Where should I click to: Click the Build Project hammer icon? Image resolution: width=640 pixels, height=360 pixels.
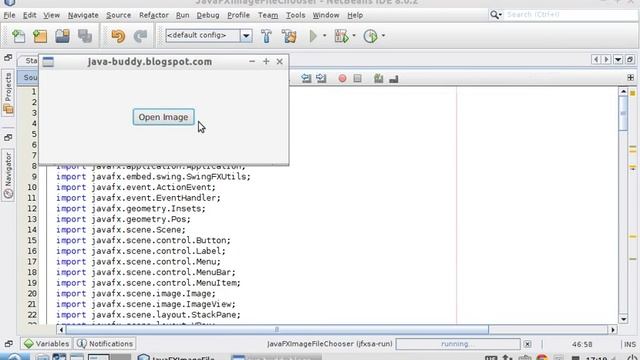[x=266, y=36]
